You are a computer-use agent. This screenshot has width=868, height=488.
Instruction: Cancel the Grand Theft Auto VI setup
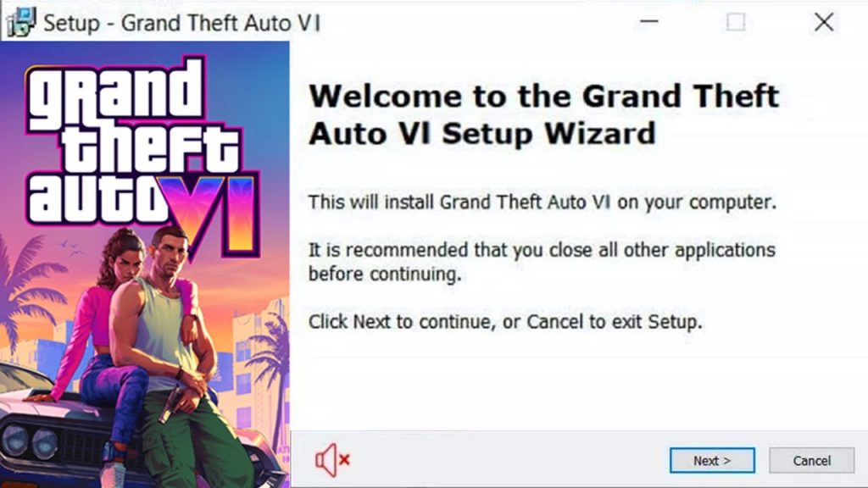[811, 460]
